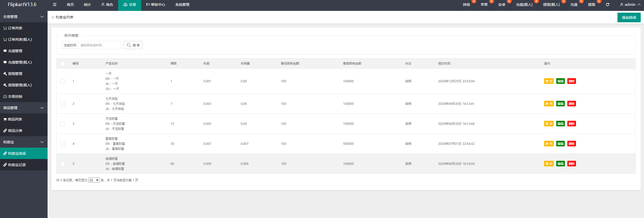644x218 pixels.
Task: Click 其他 notification badge item
Action: tap(466, 5)
